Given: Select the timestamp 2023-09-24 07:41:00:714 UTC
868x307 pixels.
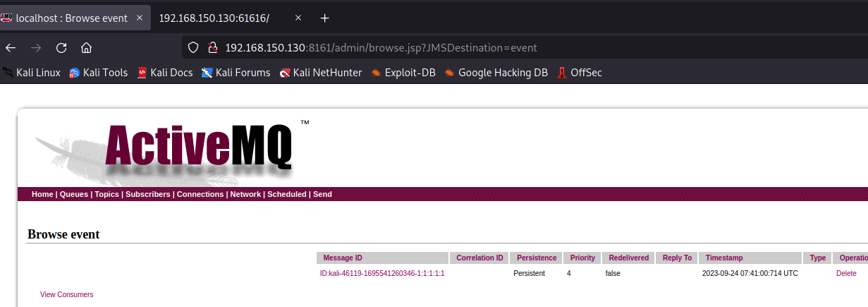Looking at the screenshot, I should pyautogui.click(x=750, y=273).
